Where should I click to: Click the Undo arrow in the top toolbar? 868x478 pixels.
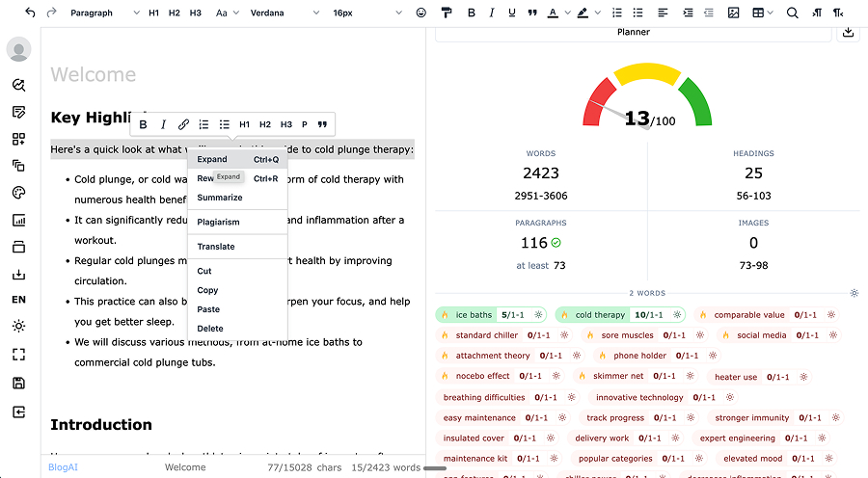point(31,13)
